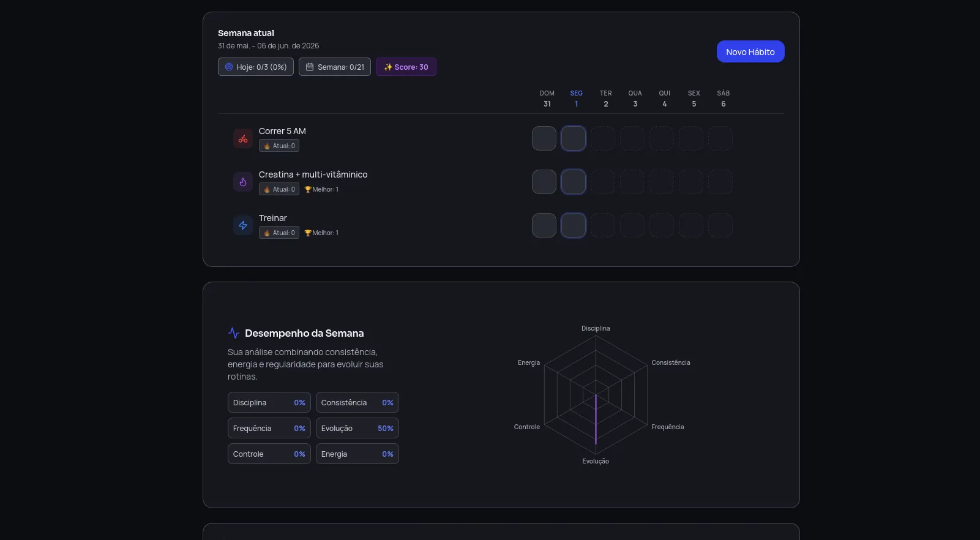
Task: Click the target icon in Hoje badge
Action: (x=229, y=67)
